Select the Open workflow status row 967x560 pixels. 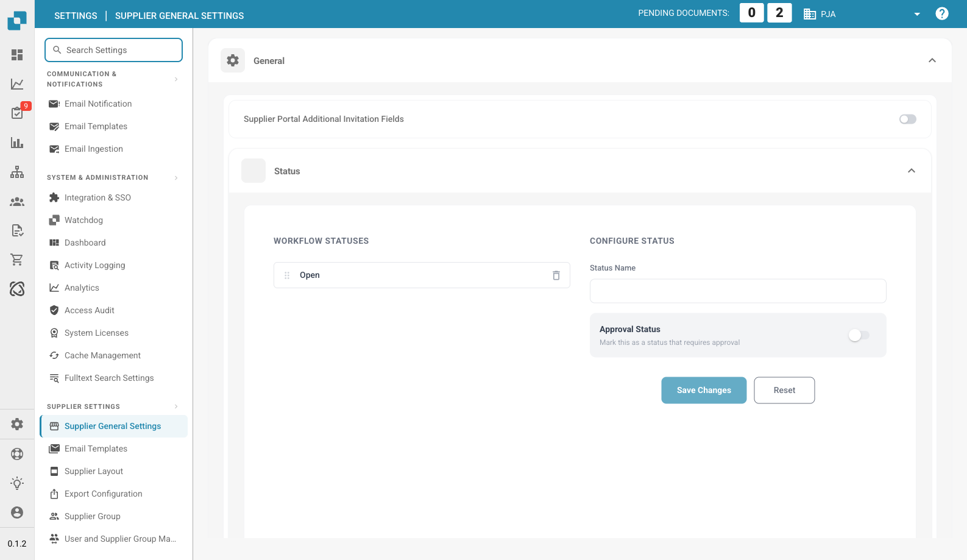coord(422,275)
